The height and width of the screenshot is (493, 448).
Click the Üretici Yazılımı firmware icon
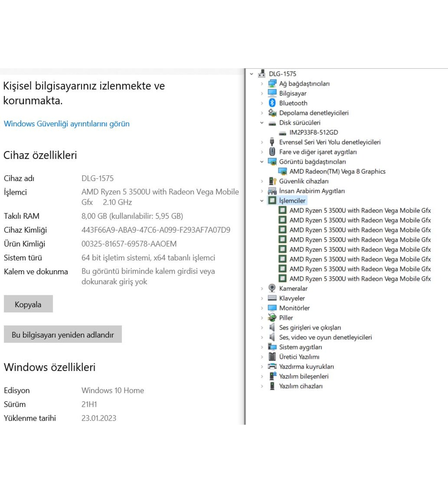(272, 356)
